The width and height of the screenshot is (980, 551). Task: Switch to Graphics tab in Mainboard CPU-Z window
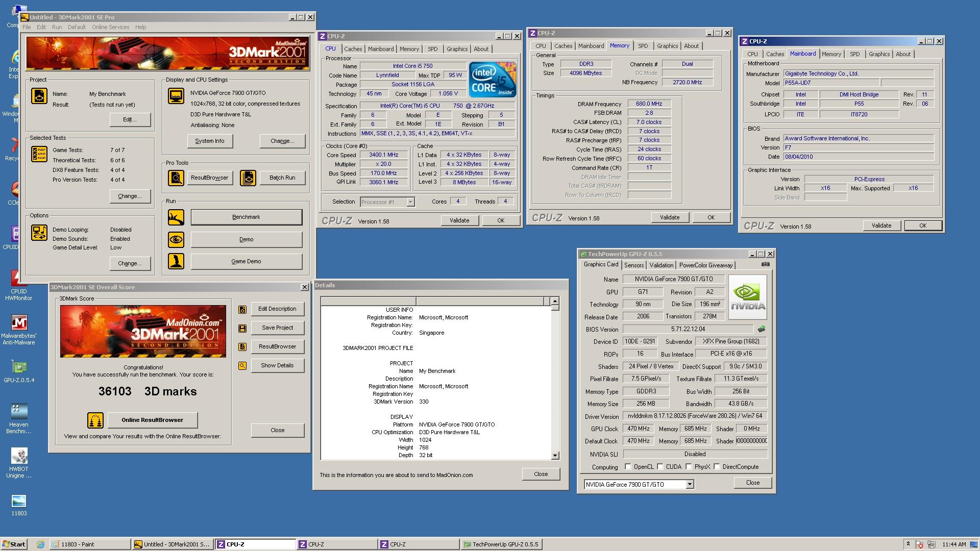point(879,54)
